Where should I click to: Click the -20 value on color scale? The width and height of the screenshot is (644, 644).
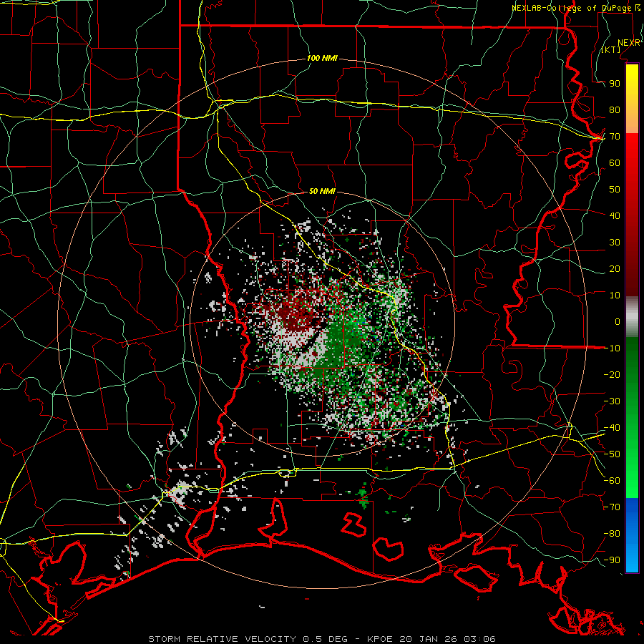(612, 375)
